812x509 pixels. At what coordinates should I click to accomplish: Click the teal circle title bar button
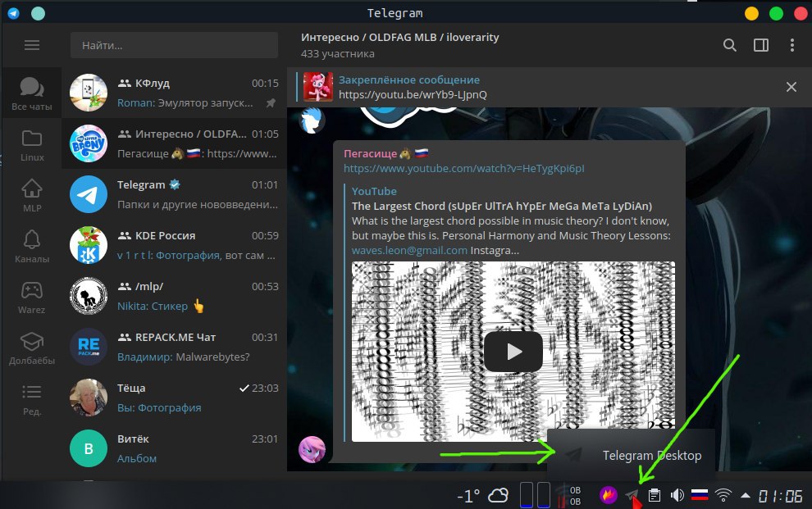click(39, 13)
